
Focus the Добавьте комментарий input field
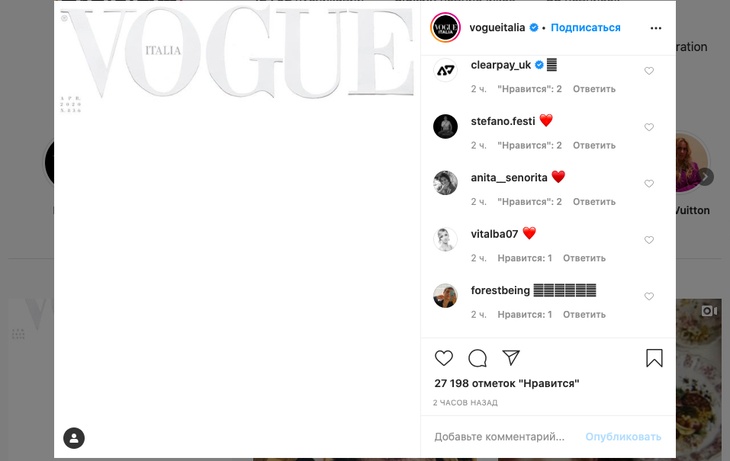point(499,437)
